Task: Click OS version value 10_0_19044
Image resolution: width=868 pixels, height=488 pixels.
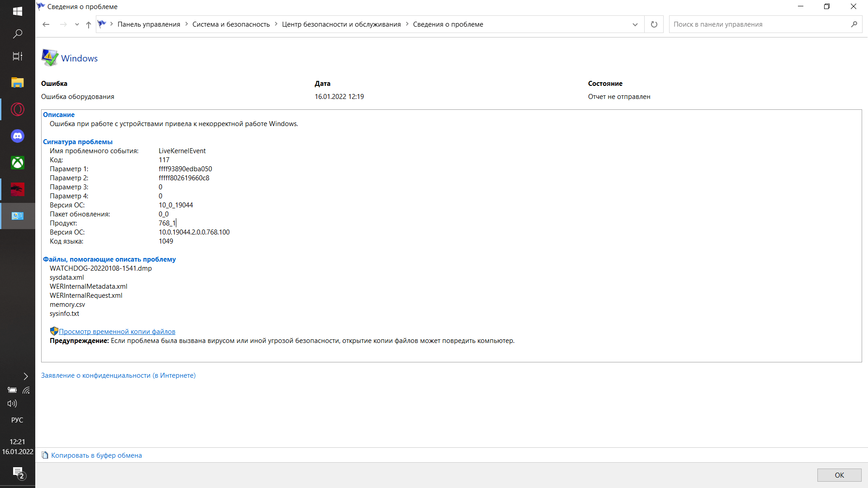Action: (176, 205)
